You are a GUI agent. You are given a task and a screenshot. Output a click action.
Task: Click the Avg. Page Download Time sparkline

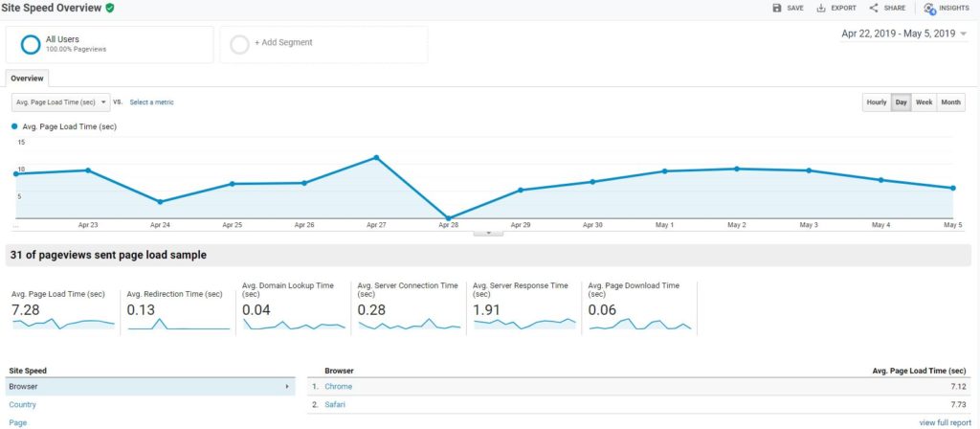[640, 324]
